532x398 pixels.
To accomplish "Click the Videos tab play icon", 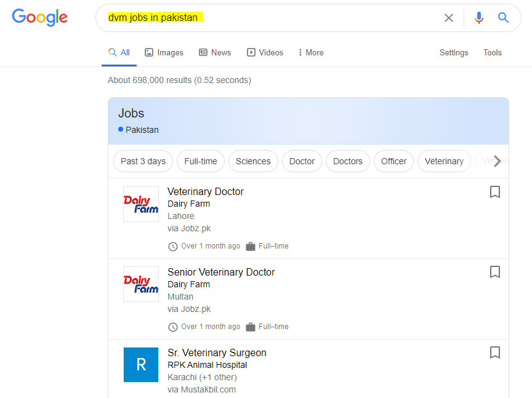I will (251, 52).
